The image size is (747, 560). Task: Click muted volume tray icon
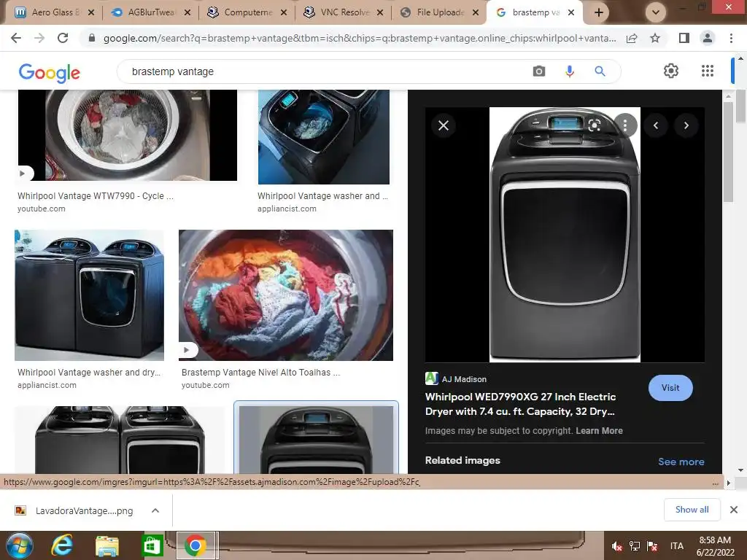pos(616,546)
